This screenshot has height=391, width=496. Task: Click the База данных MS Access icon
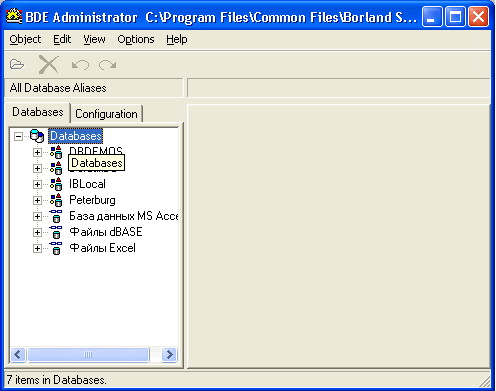[56, 216]
